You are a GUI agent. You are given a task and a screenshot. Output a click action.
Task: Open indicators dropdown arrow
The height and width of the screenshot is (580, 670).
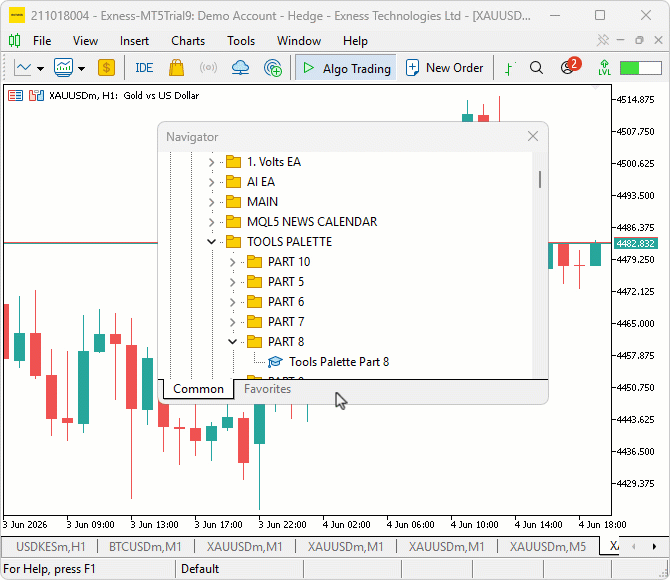click(81, 68)
